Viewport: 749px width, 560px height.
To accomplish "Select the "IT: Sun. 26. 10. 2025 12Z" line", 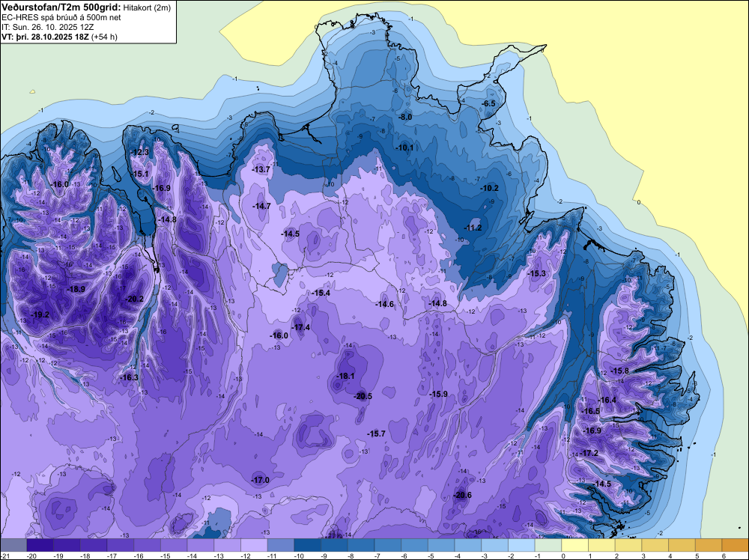I will click(x=48, y=27).
